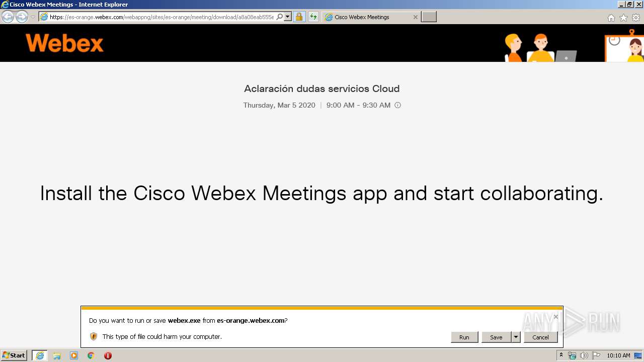644x362 pixels.
Task: Launch Windows Media Player from taskbar
Action: click(x=74, y=355)
